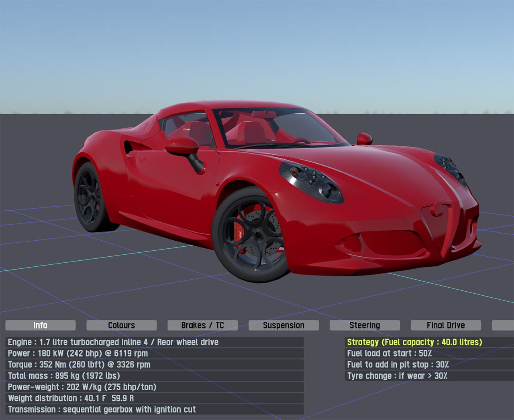Select the Weight distribution row
514x420 pixels.
pos(155,398)
